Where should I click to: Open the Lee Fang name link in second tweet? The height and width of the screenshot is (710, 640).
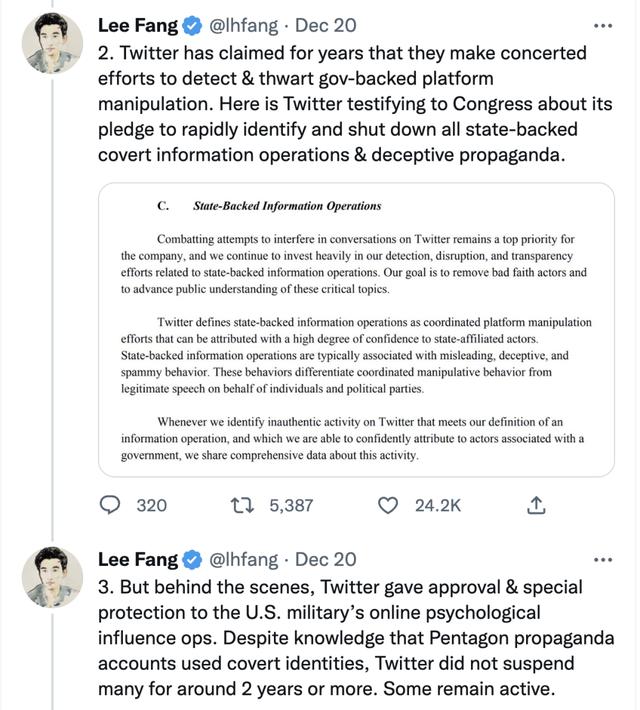[138, 560]
